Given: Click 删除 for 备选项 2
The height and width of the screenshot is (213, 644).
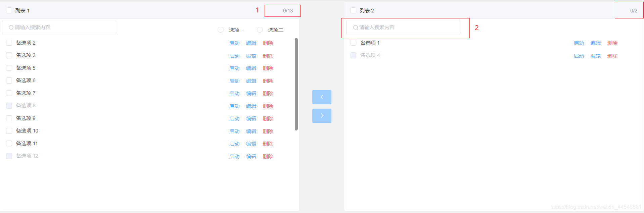Looking at the screenshot, I should [268, 43].
